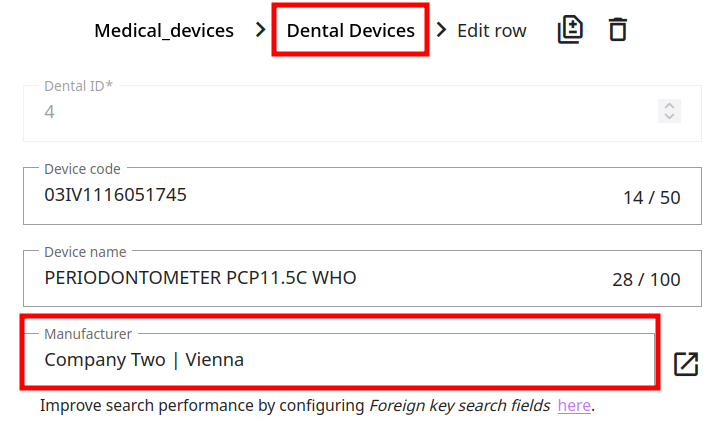Click the Device code 14 / 50 counter
This screenshot has height=440, width=727.
651,198
